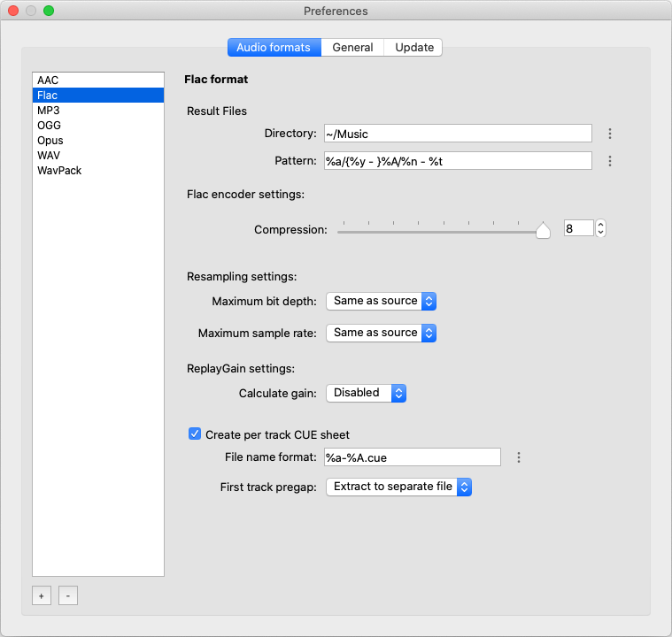Open the Maximum bit depth dropdown
The height and width of the screenshot is (637, 672).
(x=382, y=301)
